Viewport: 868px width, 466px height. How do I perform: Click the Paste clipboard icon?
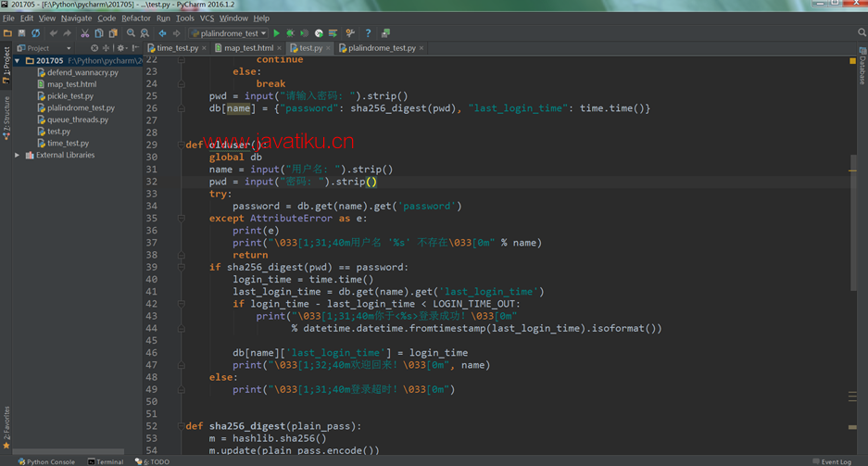(x=113, y=33)
